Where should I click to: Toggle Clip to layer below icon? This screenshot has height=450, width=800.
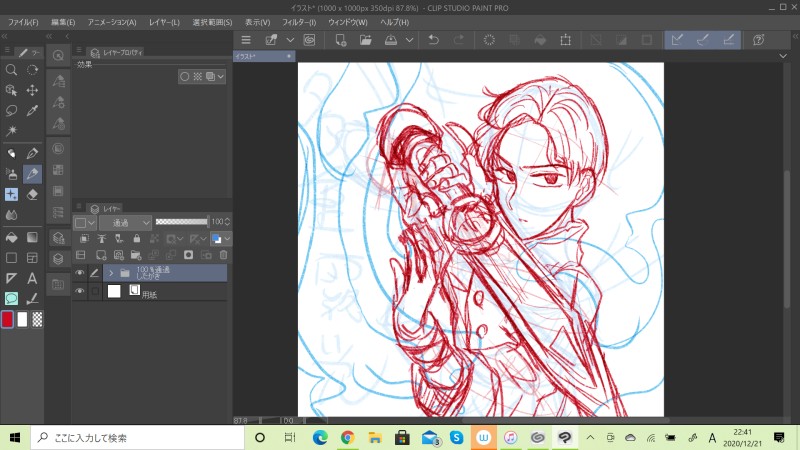[x=84, y=238]
